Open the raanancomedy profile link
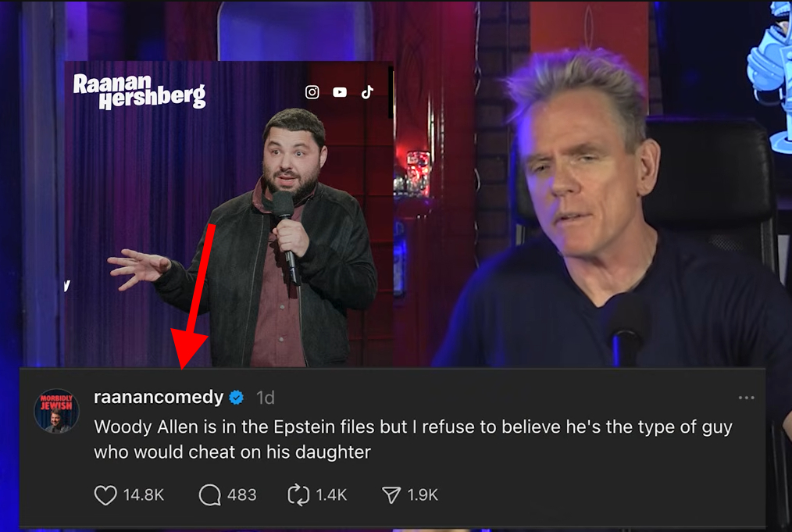Image resolution: width=792 pixels, height=532 pixels. pos(159,397)
